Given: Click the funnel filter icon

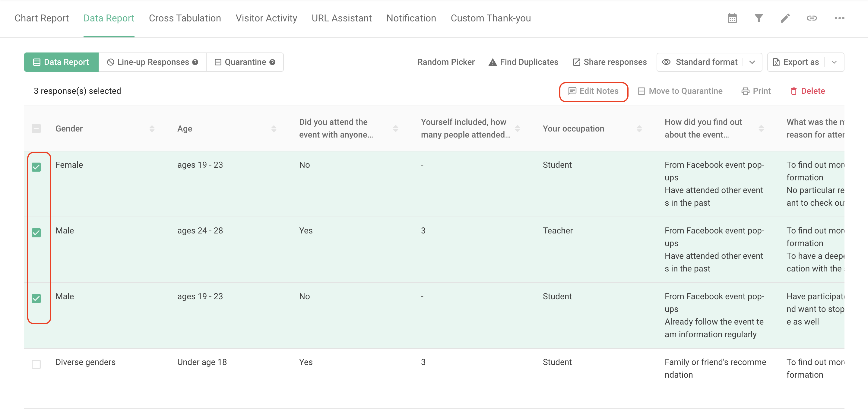Looking at the screenshot, I should 759,18.
